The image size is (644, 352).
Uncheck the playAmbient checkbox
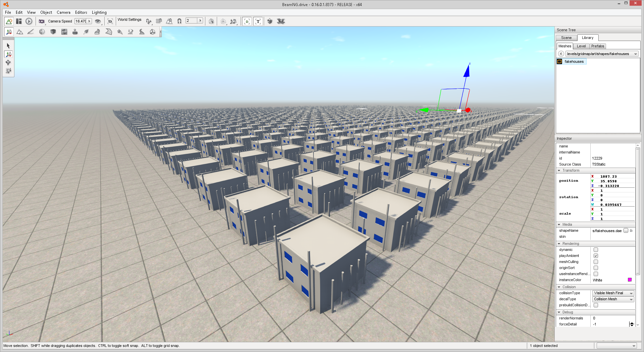pos(596,256)
